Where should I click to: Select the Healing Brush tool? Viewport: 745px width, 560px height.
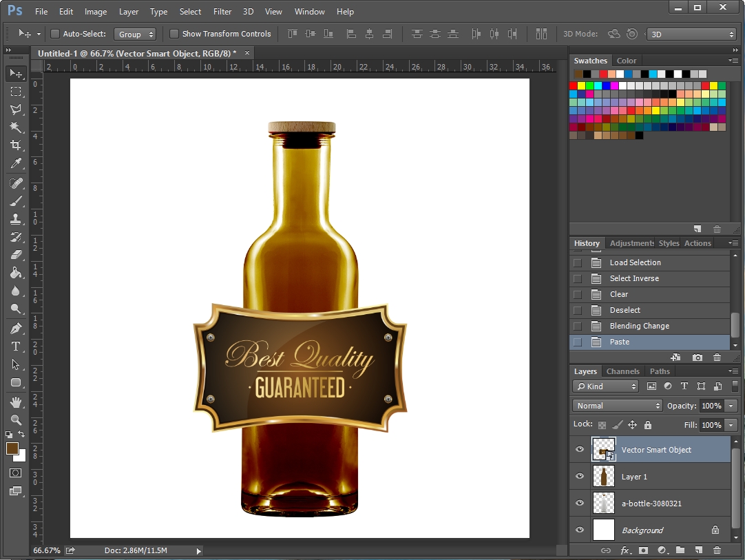pos(16,183)
